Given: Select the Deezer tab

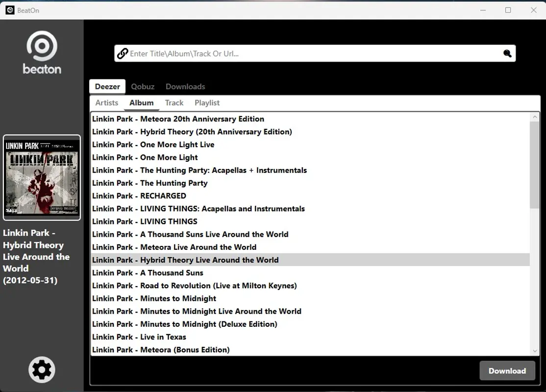Looking at the screenshot, I should 107,86.
